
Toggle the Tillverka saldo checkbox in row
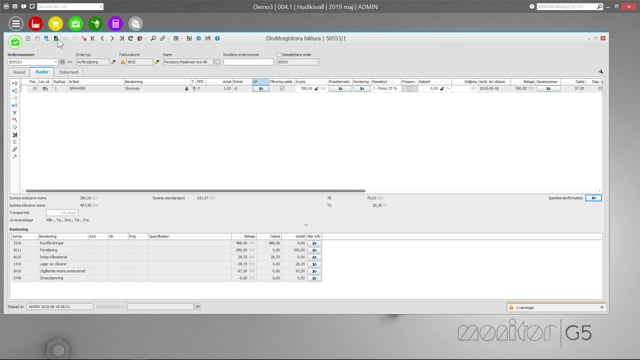coord(282,89)
